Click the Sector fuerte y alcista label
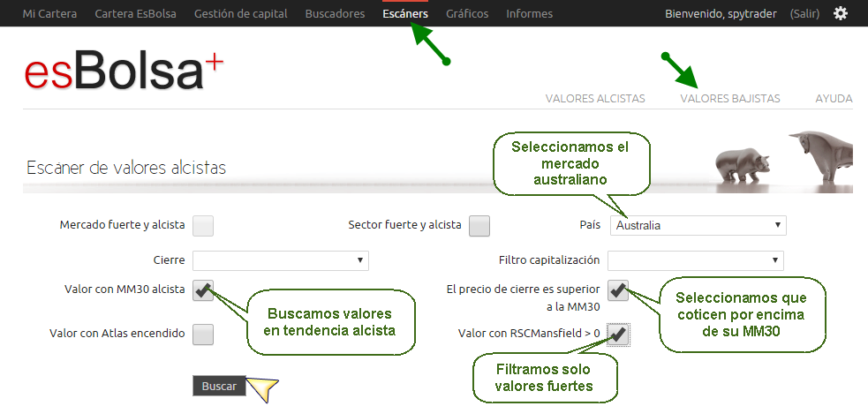 pos(404,225)
